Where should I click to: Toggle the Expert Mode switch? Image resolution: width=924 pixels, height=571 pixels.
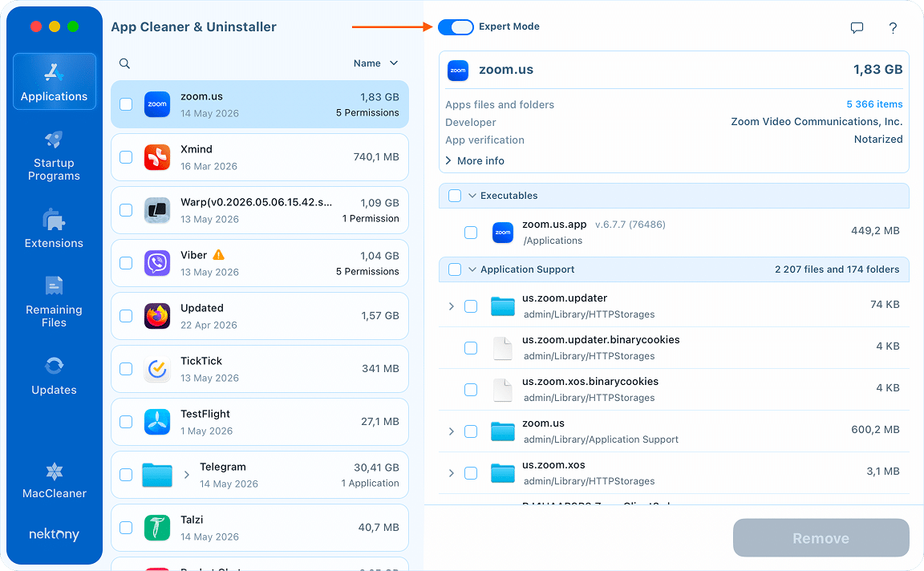pos(456,27)
